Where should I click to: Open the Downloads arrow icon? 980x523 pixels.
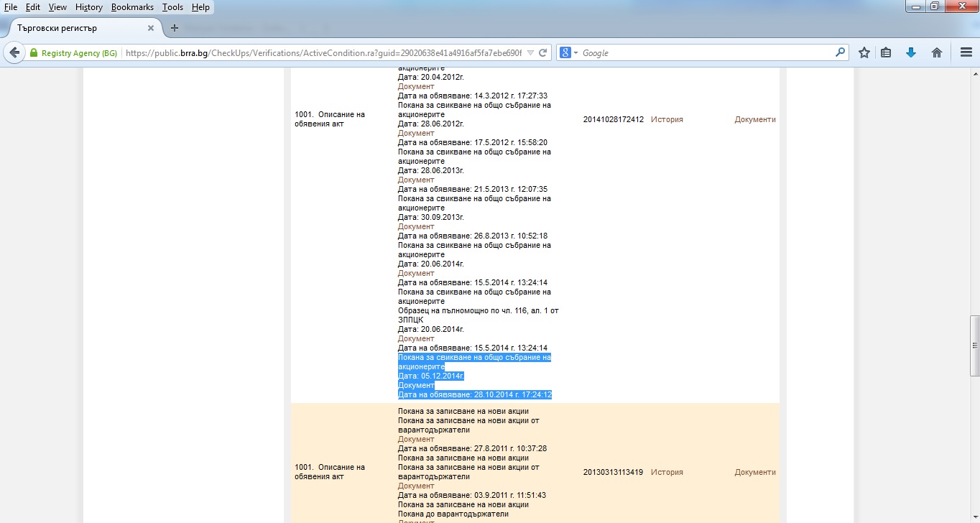click(911, 52)
